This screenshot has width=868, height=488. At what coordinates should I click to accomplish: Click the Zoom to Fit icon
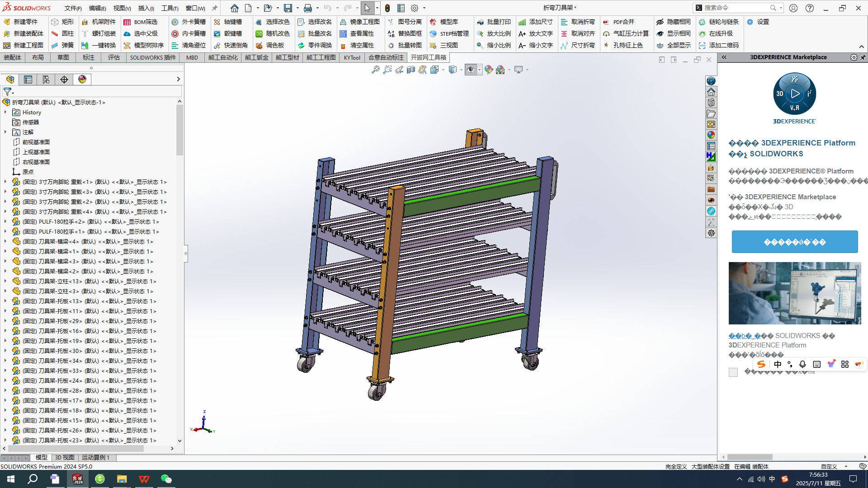(375, 70)
